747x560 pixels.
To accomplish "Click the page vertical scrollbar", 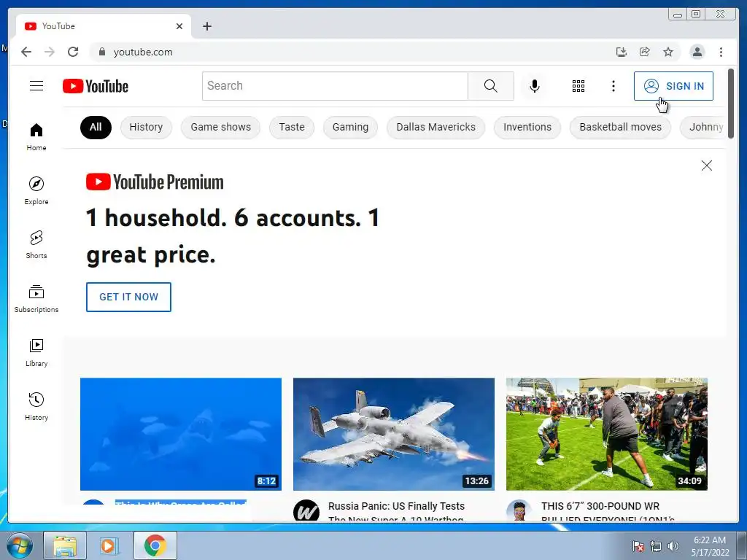I will click(x=731, y=104).
